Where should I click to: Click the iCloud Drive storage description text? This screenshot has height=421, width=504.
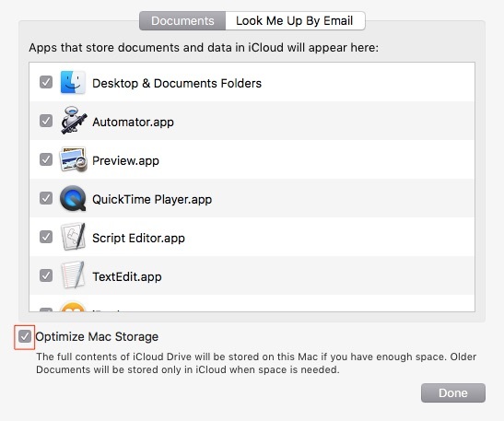click(256, 363)
